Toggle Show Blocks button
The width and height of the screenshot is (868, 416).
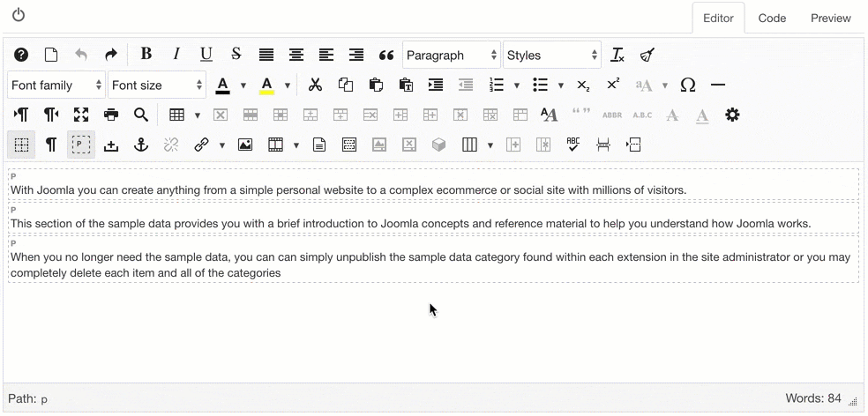pos(81,145)
